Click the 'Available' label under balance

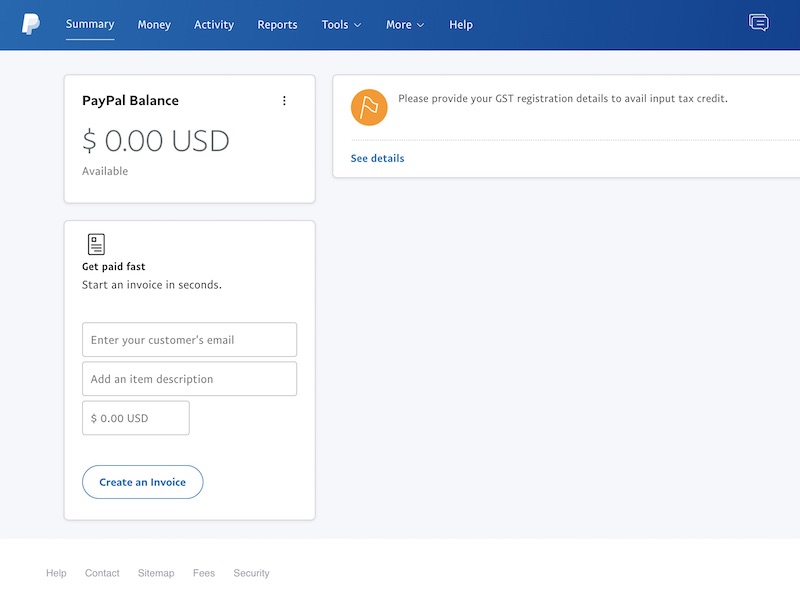click(x=105, y=171)
